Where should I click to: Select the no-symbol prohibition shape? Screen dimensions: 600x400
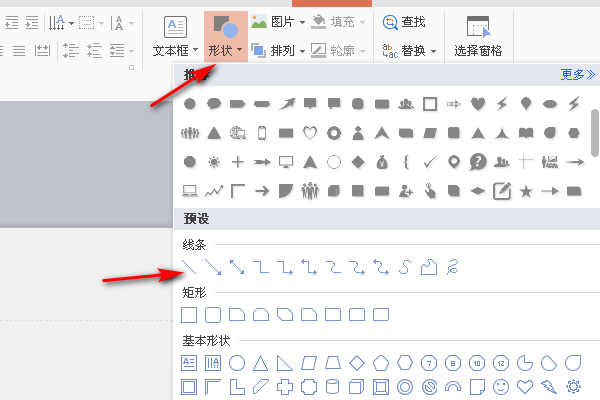tap(429, 387)
